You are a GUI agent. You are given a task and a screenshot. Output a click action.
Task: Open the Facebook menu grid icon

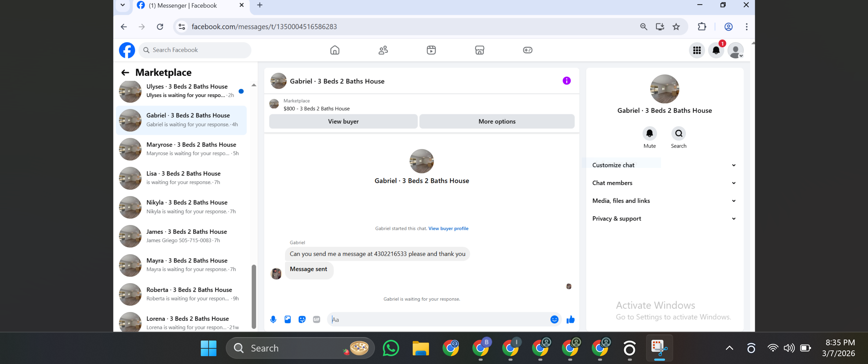pyautogui.click(x=697, y=50)
